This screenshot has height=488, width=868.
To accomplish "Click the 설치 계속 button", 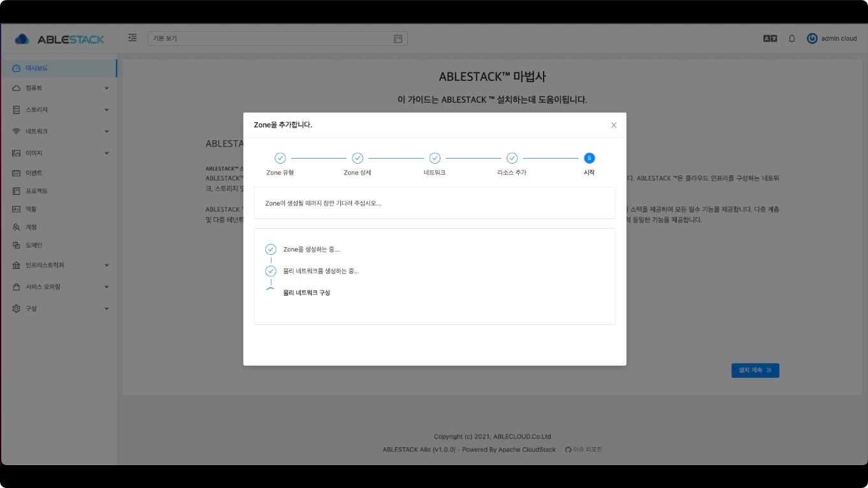I will coord(755,370).
